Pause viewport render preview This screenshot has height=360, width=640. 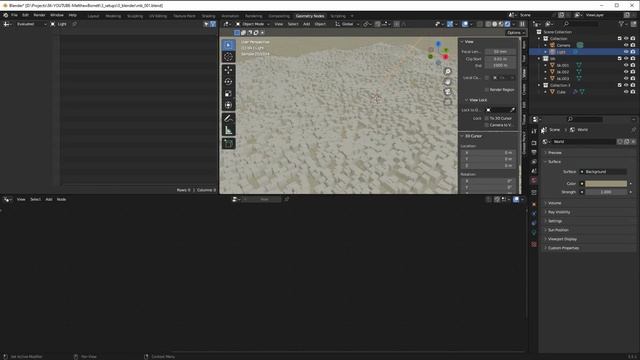522,24
